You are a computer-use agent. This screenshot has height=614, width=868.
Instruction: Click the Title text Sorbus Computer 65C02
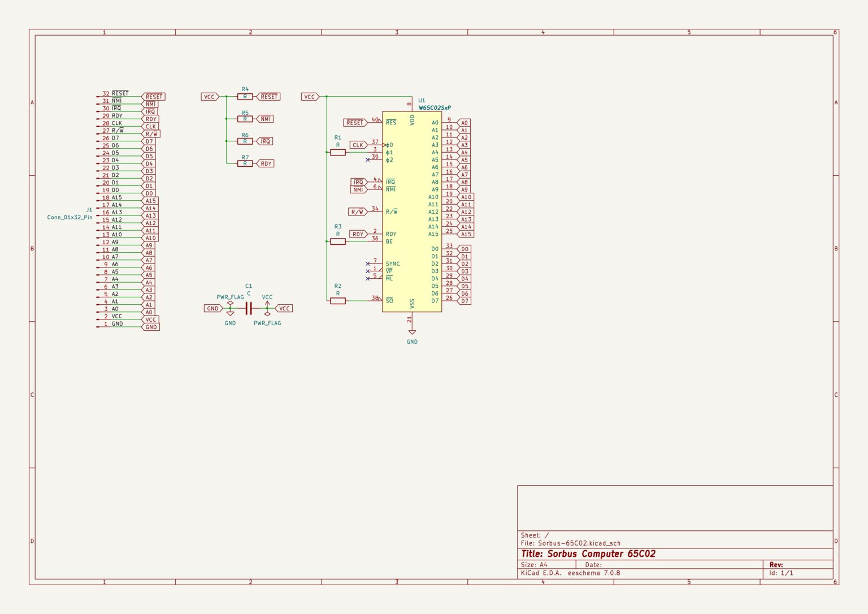[x=588, y=554]
